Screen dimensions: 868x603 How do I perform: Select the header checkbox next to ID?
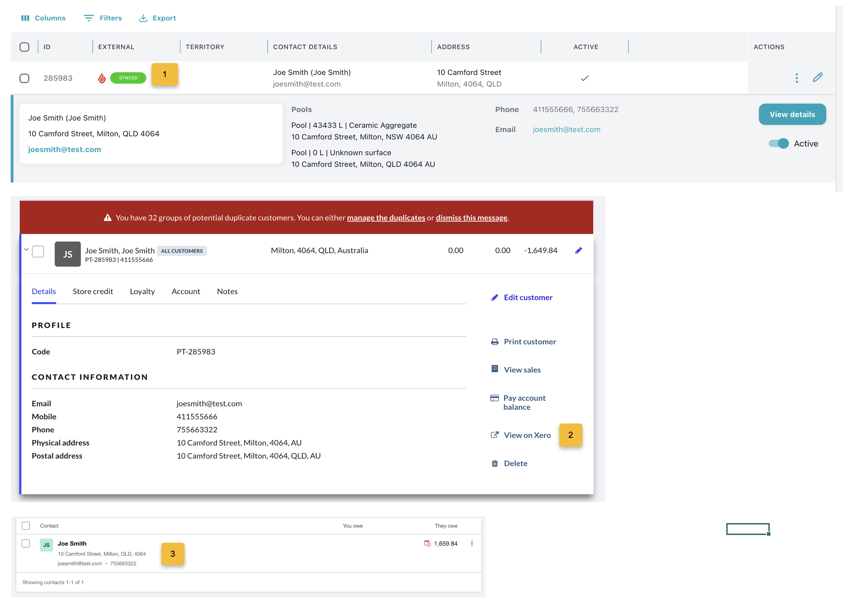coord(25,47)
